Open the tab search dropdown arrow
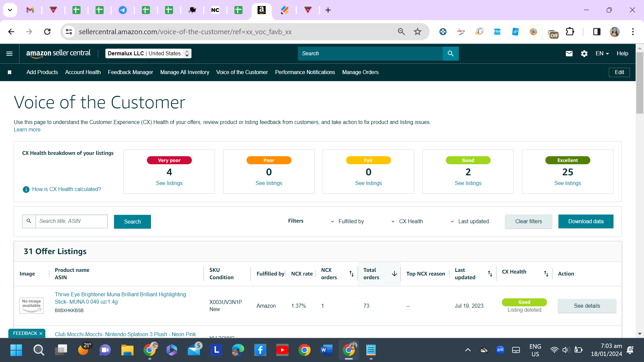 [10, 10]
